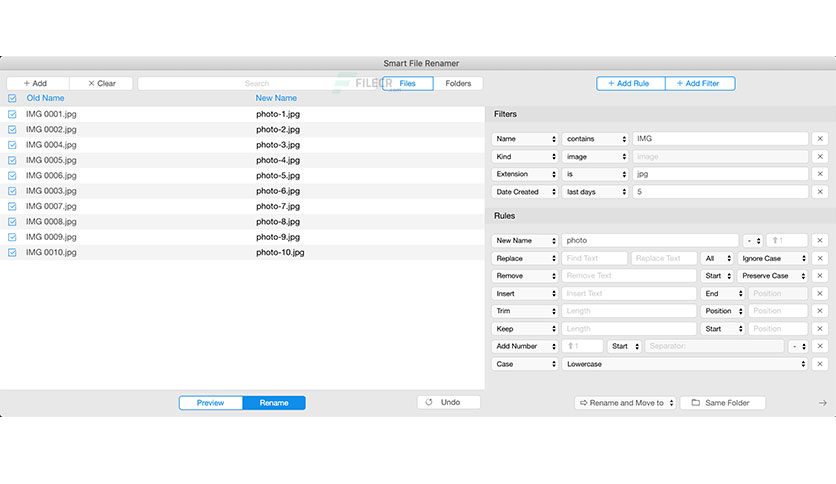Delete the New Name rule
The image size is (836, 484).
pos(820,240)
